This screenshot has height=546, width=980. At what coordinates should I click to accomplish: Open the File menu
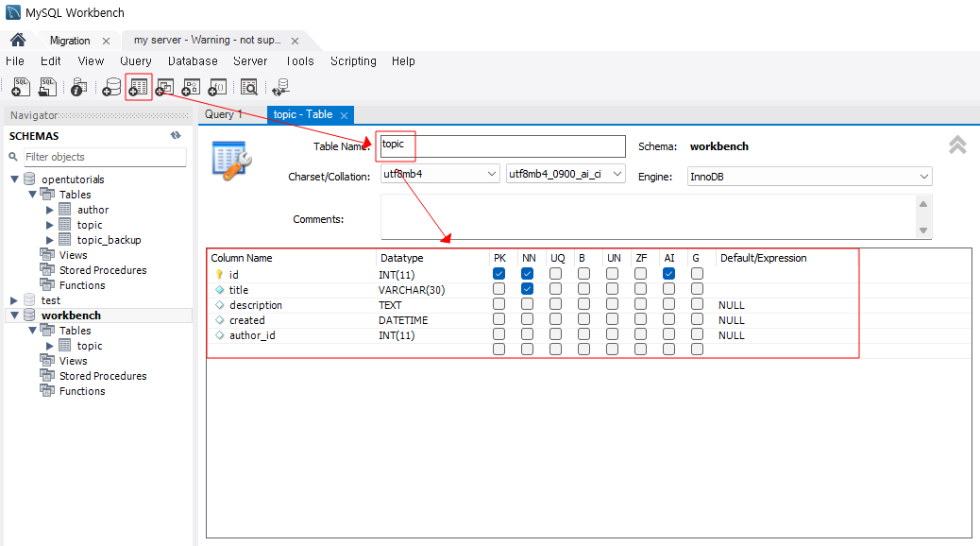point(15,60)
